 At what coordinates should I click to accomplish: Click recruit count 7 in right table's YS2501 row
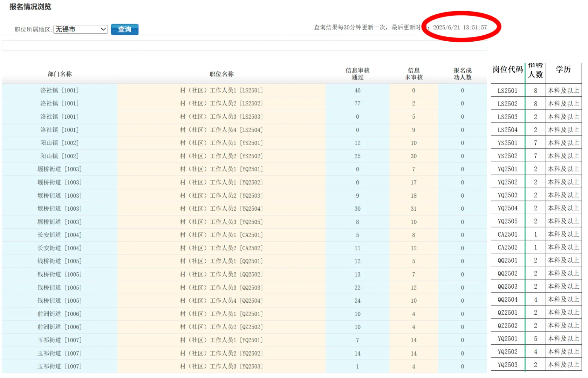coord(535,143)
